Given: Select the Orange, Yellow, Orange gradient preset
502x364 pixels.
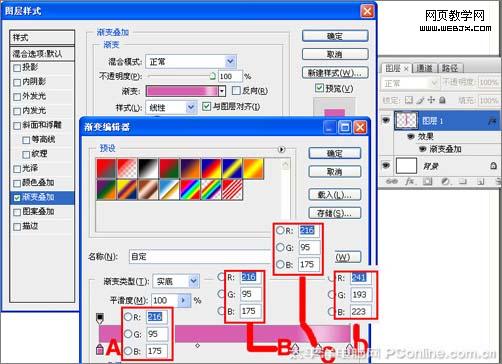Looking at the screenshot, I should pos(253,168).
